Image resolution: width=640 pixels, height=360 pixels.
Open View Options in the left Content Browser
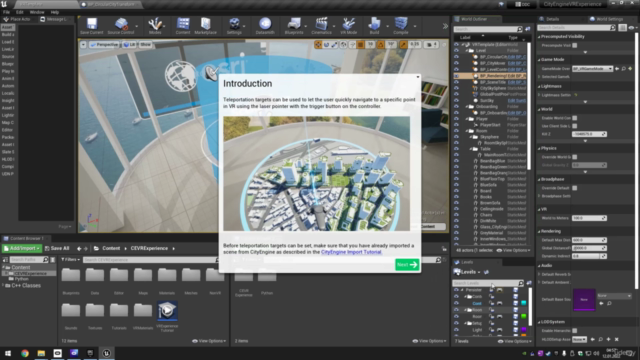tap(209, 341)
